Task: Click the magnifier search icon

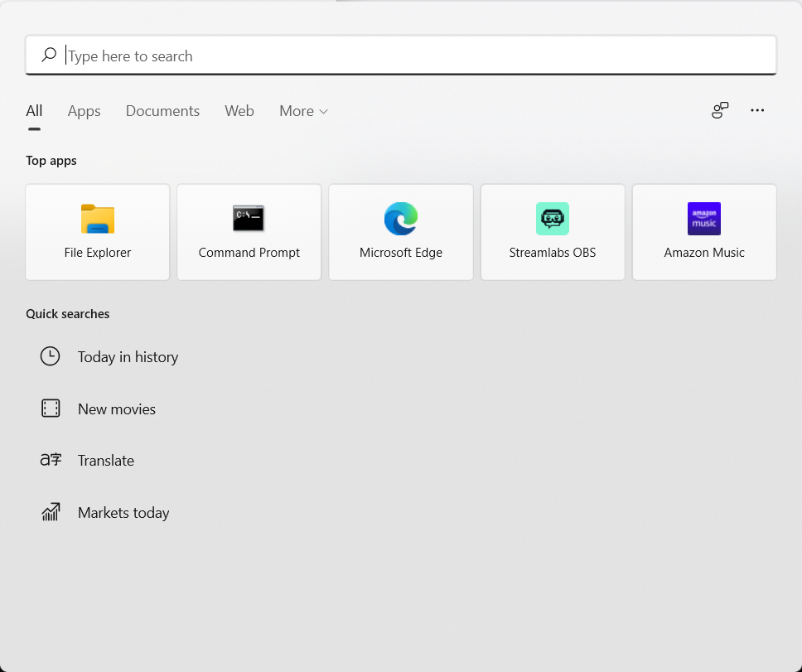Action: (x=49, y=55)
